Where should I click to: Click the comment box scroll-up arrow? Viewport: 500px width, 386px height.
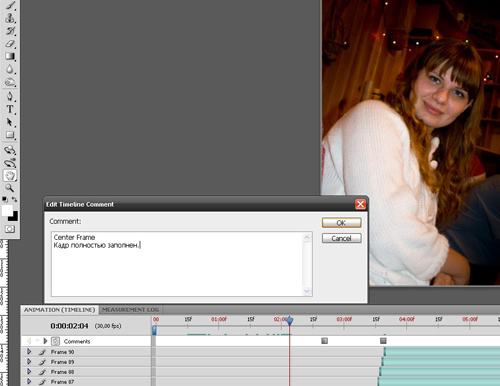click(307, 237)
